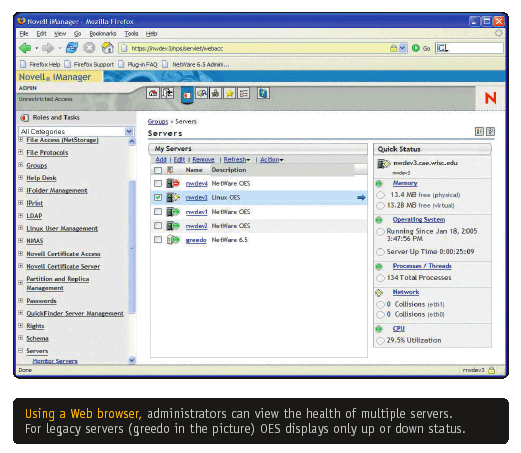Open the View menu
The width and height of the screenshot is (521, 453).
(x=60, y=34)
